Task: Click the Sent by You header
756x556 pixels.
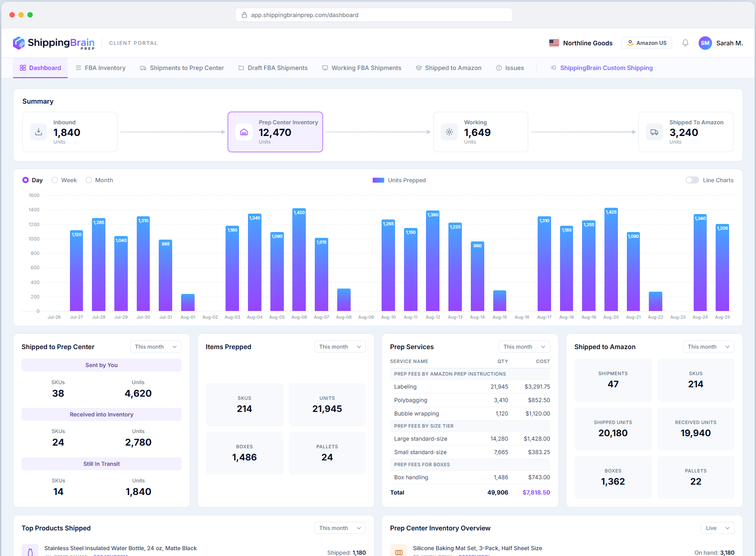Action: point(101,365)
